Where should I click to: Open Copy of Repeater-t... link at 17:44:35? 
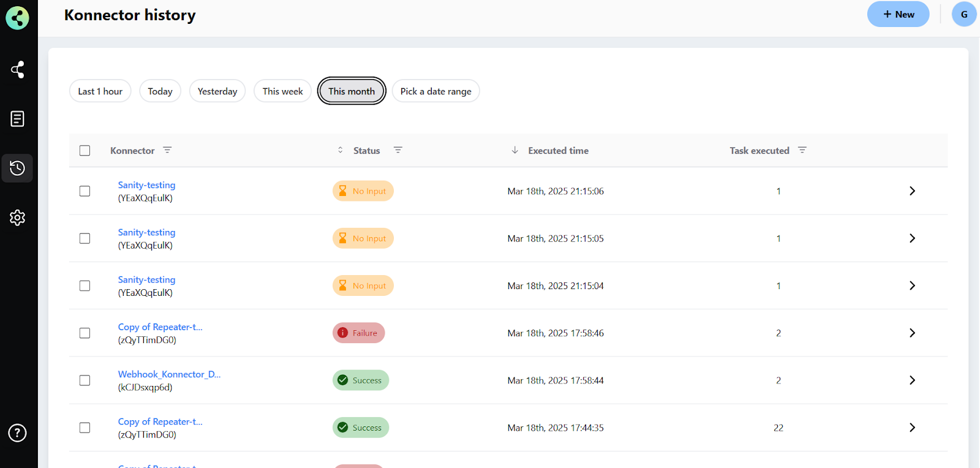160,421
